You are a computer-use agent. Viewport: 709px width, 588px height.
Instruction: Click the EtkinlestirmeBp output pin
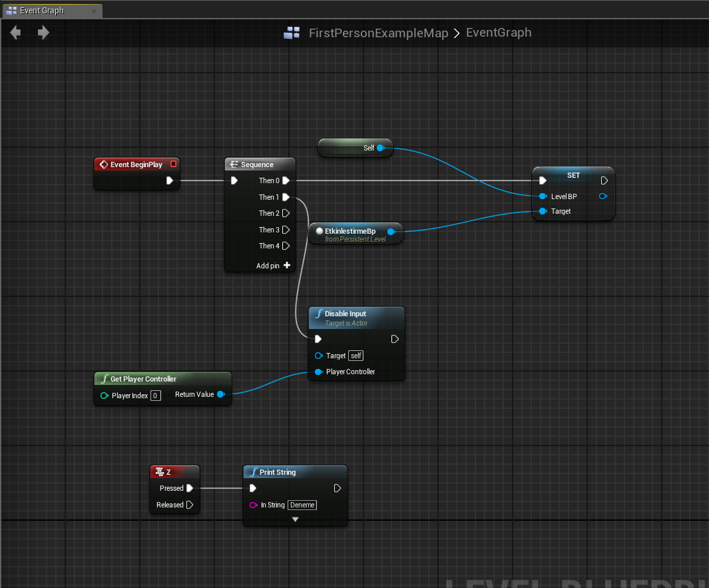tap(391, 232)
